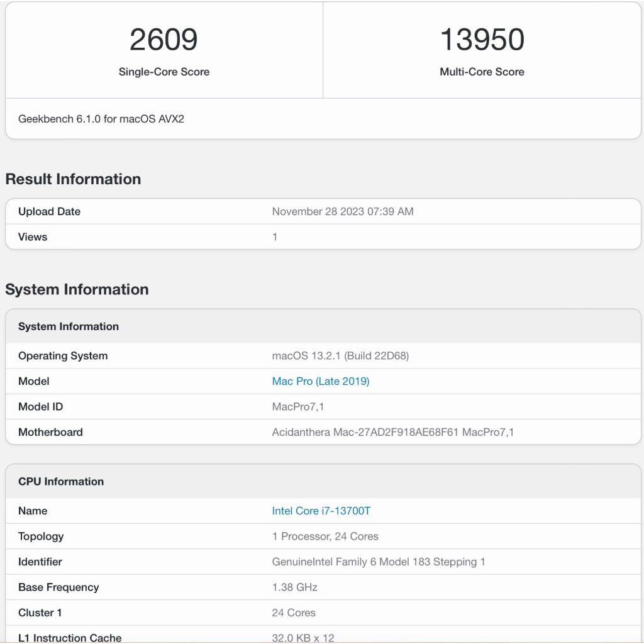The height and width of the screenshot is (644, 644).
Task: Click the Cluster 1 row label
Action: [x=40, y=613]
